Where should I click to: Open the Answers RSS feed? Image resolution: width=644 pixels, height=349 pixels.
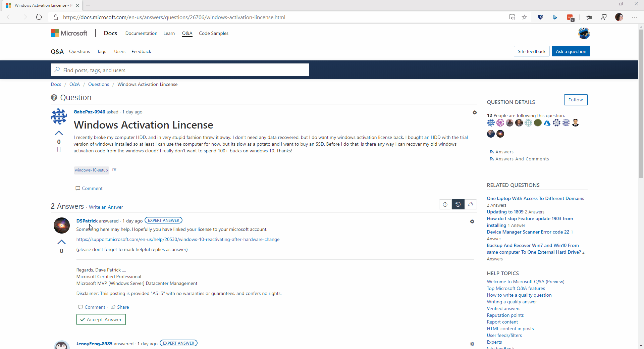point(502,152)
